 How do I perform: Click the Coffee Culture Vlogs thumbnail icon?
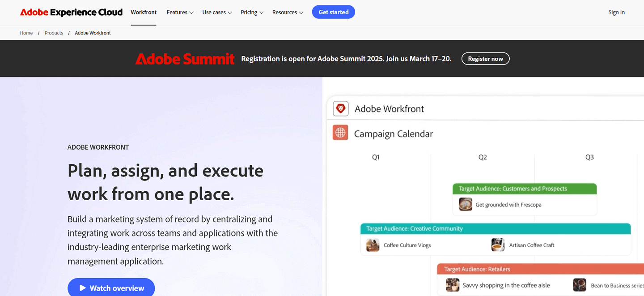click(373, 245)
